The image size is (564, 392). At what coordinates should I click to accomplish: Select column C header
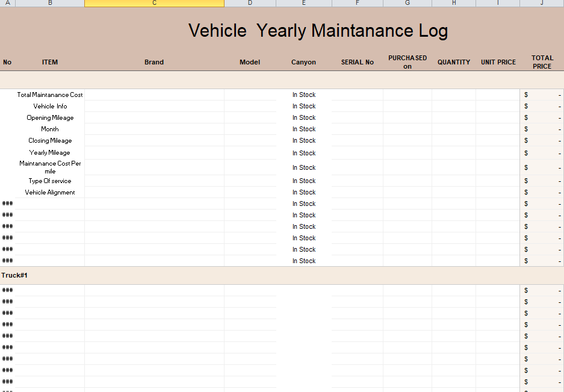coord(154,3)
